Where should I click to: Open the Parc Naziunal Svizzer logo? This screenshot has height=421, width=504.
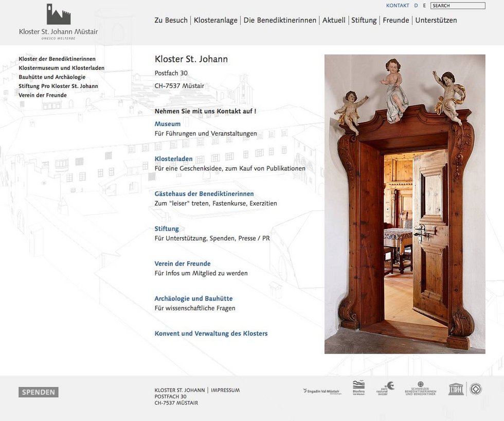click(385, 388)
